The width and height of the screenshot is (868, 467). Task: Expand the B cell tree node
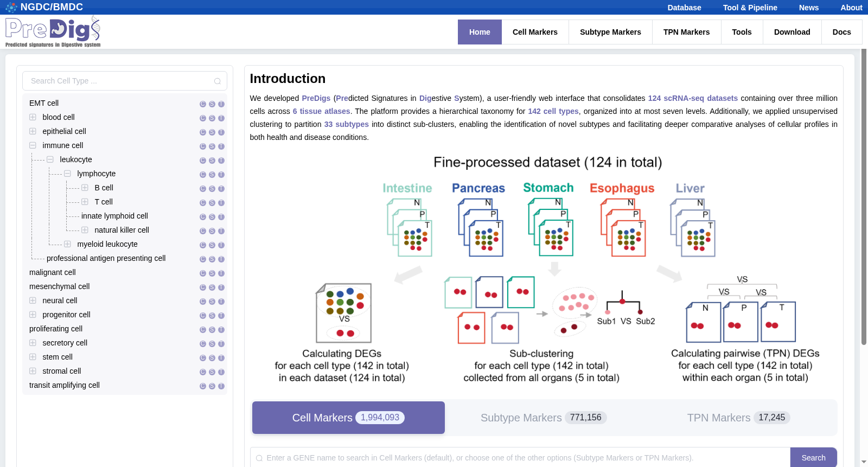85,188
